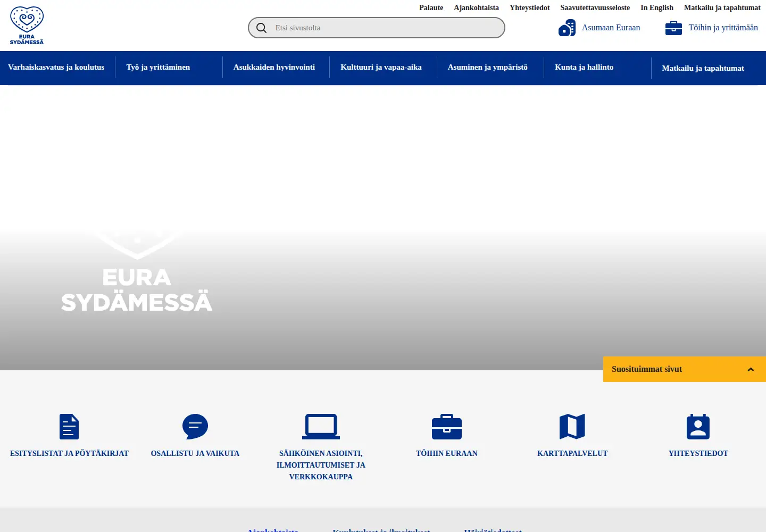Click the briefcase icon beside Töihin ja yrittämään

(673, 28)
